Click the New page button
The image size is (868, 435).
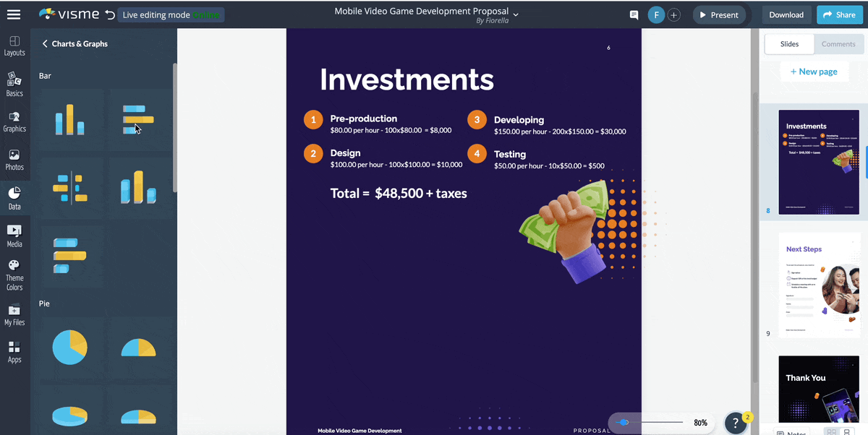pos(814,72)
